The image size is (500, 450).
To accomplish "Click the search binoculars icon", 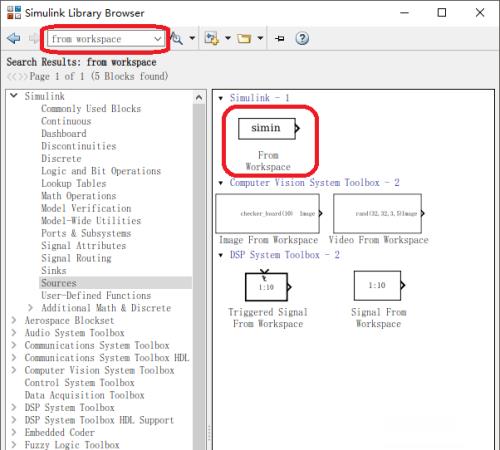I will 177,39.
